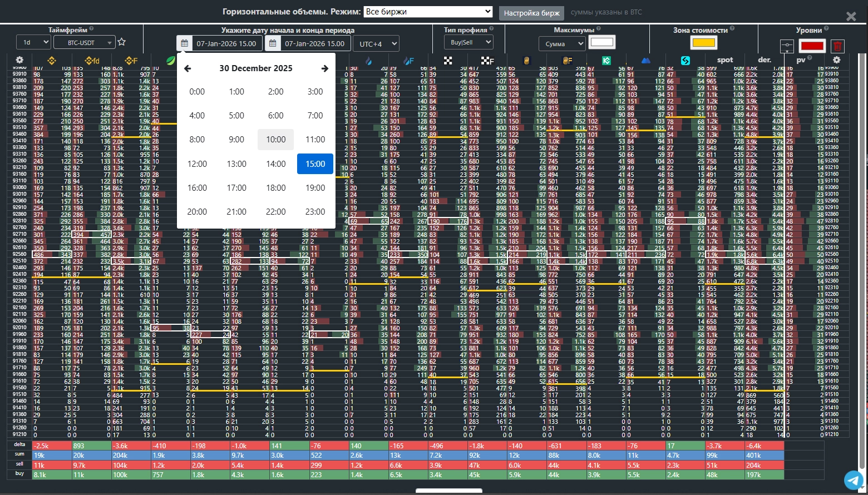Advance to the next date with the right arrow
This screenshot has width=868, height=495.
pyautogui.click(x=325, y=68)
